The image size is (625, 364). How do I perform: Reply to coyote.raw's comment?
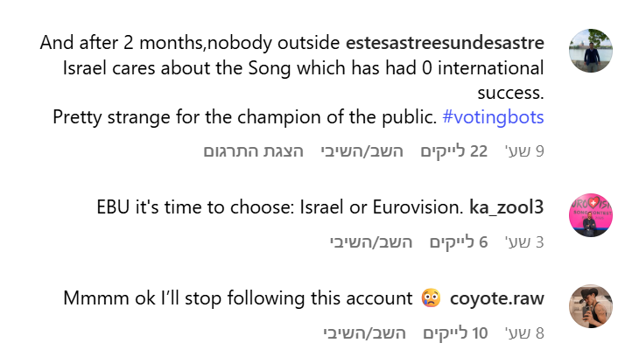point(362,333)
